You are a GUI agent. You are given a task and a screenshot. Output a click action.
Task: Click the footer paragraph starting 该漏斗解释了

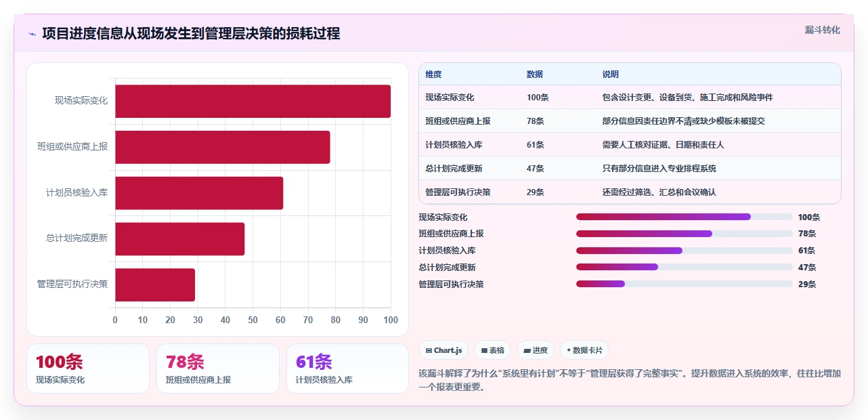pos(630,381)
